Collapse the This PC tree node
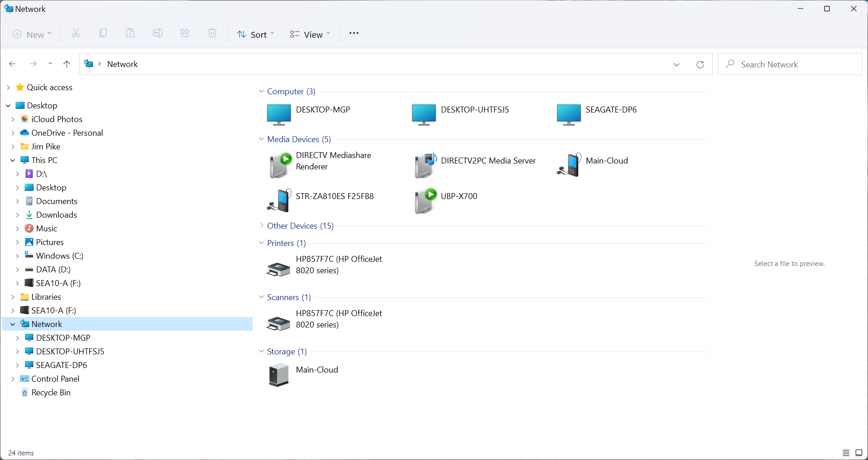Viewport: 868px width, 460px height. (x=13, y=160)
